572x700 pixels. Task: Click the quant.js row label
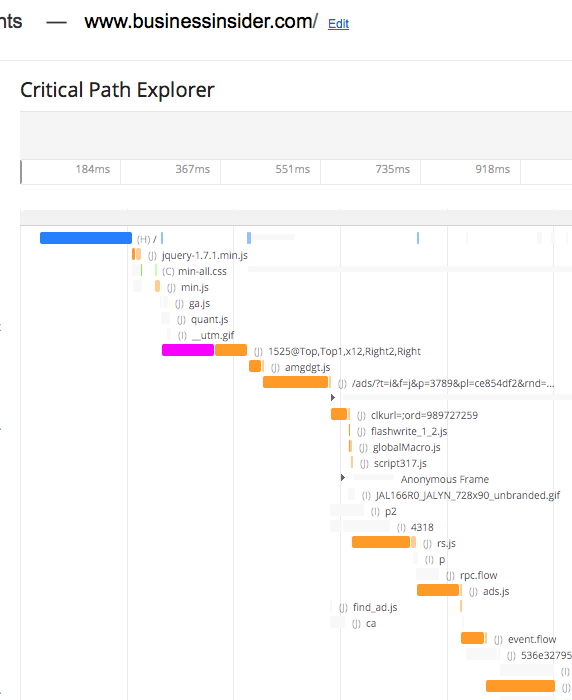tap(209, 320)
